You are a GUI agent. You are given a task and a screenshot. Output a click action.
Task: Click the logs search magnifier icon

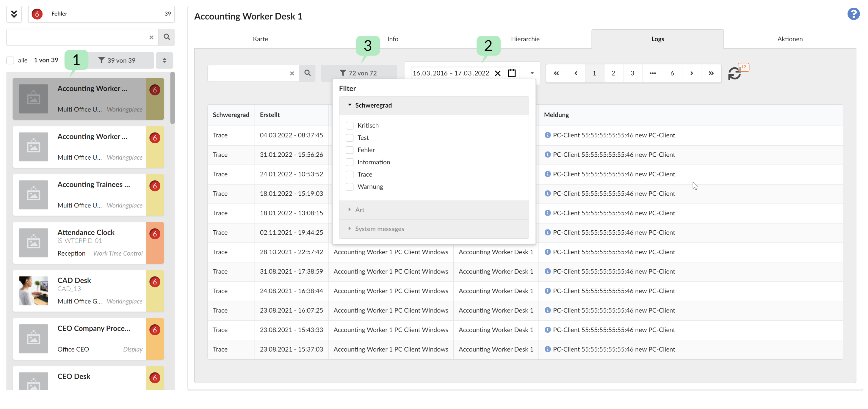coord(307,73)
